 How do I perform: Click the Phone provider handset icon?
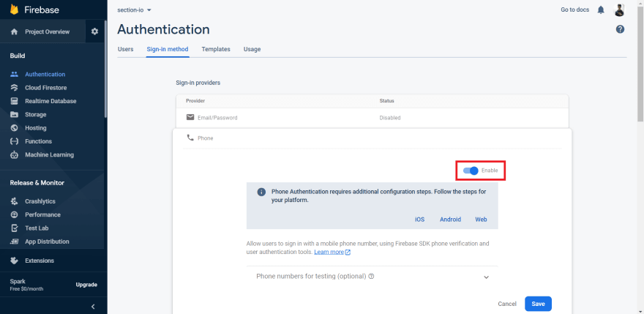(190, 138)
